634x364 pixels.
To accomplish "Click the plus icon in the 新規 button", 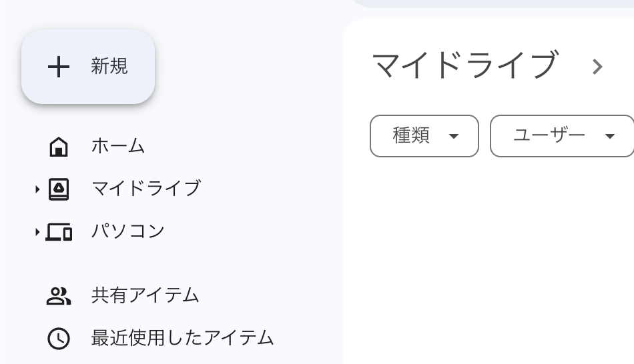I will point(59,67).
